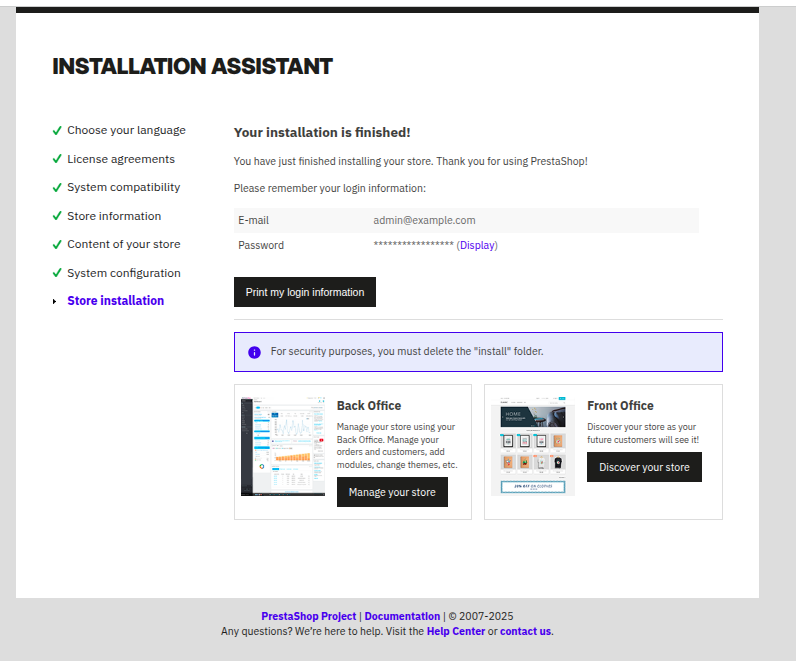Open the PrestaShop Project footer link
Image resolution: width=796 pixels, height=661 pixels.
tap(309, 616)
